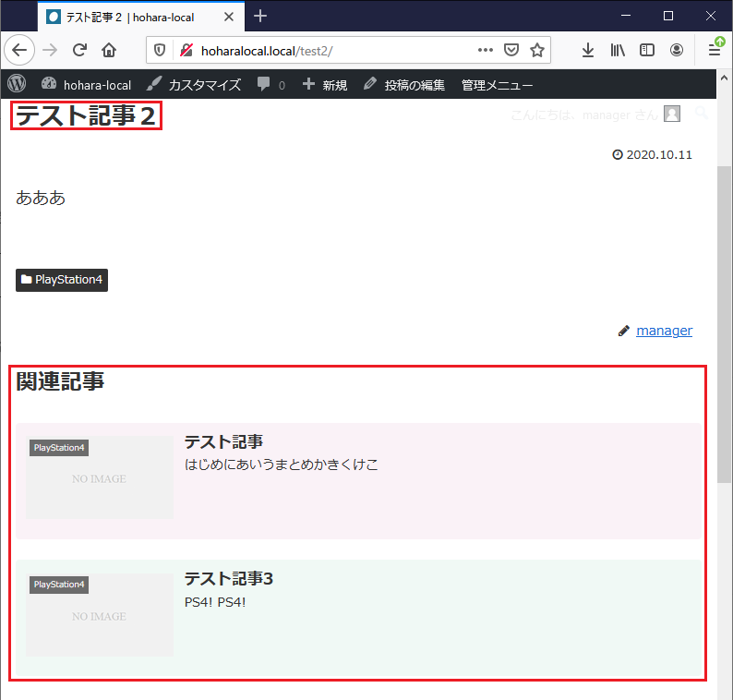This screenshot has height=700, width=733.
Task: Open the Firefox downloads panel
Action: click(588, 50)
